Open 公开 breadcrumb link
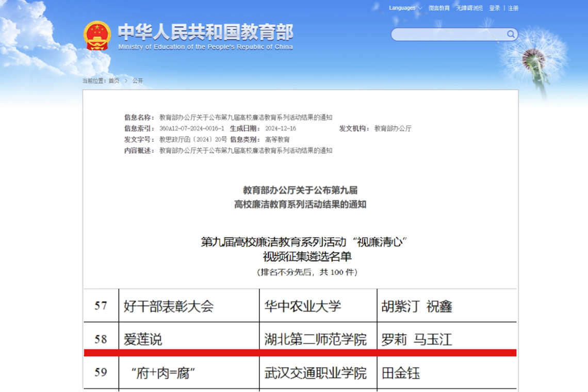This screenshot has height=392, width=588. (x=138, y=81)
